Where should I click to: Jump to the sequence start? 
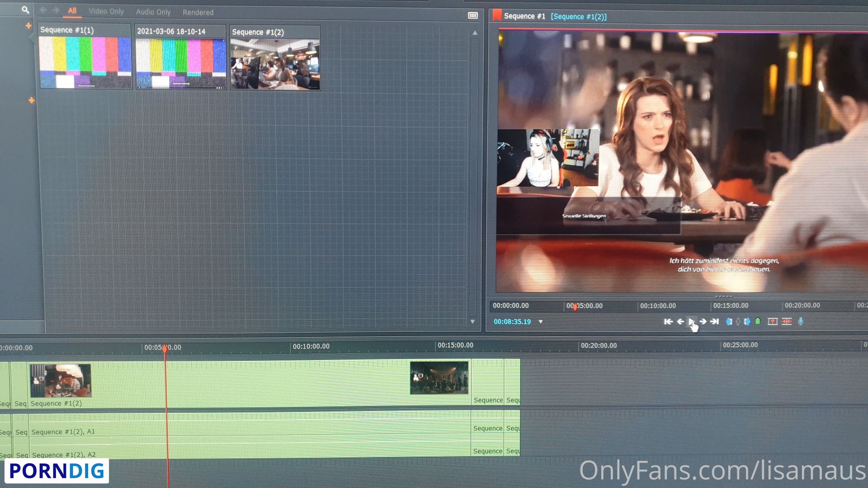[x=668, y=322]
